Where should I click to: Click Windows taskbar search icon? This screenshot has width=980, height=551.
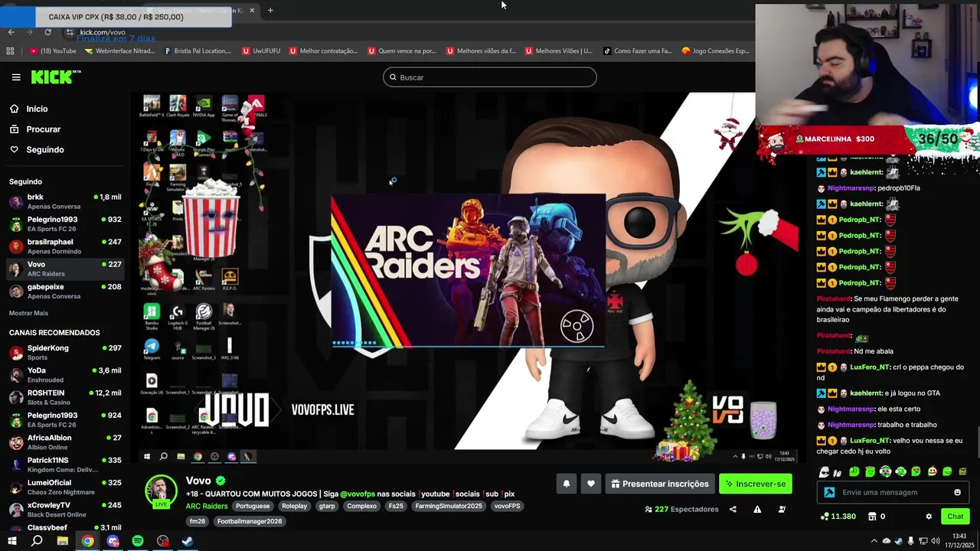tap(37, 541)
